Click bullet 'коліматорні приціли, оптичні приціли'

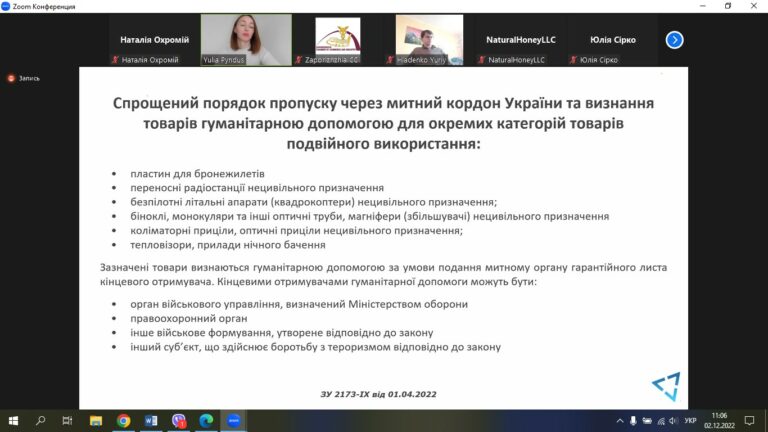(296, 231)
